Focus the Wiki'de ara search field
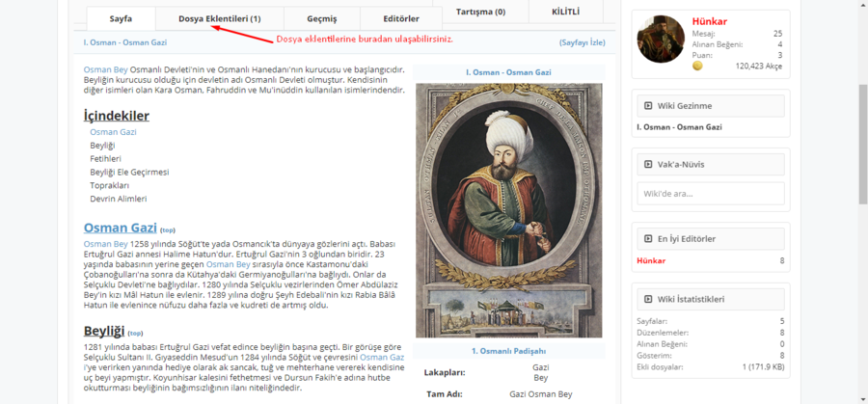 [711, 194]
